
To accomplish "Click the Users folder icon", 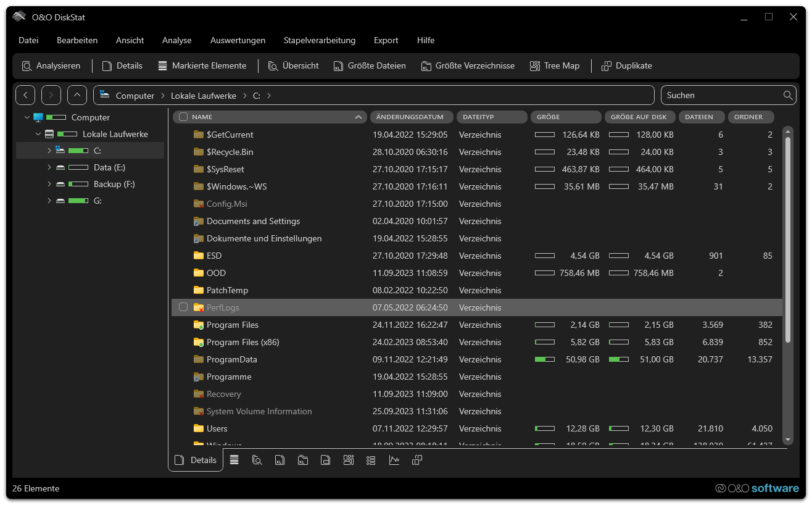I will point(199,428).
